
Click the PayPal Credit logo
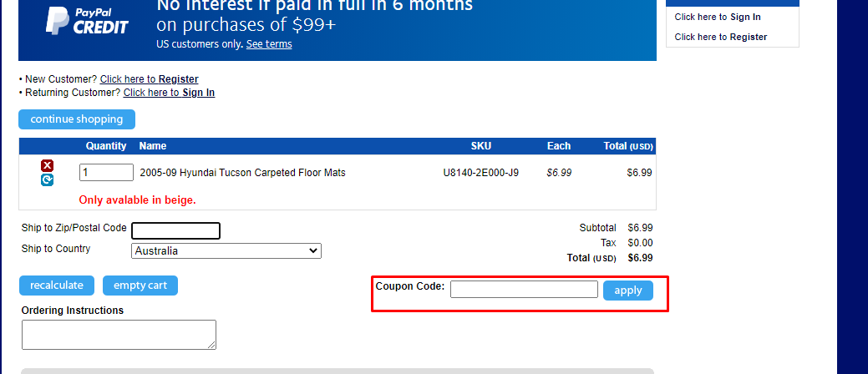pos(87,22)
